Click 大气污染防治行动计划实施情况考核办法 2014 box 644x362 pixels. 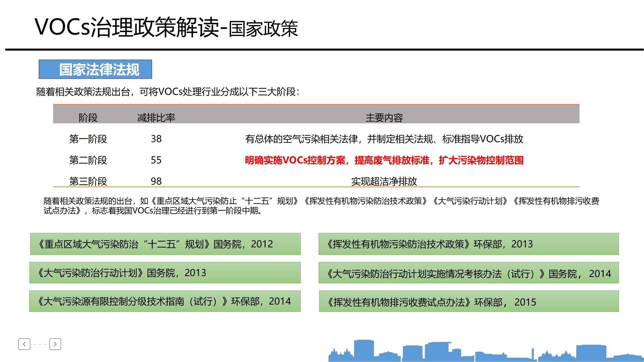tap(468, 273)
